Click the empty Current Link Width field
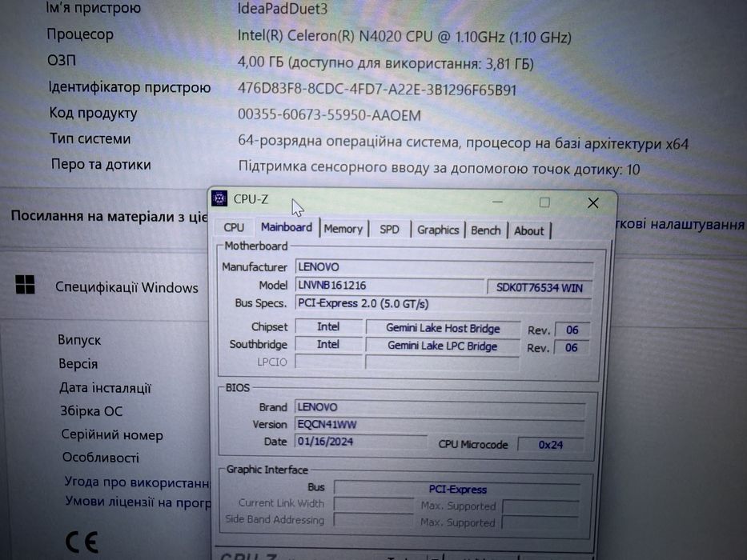 [373, 504]
